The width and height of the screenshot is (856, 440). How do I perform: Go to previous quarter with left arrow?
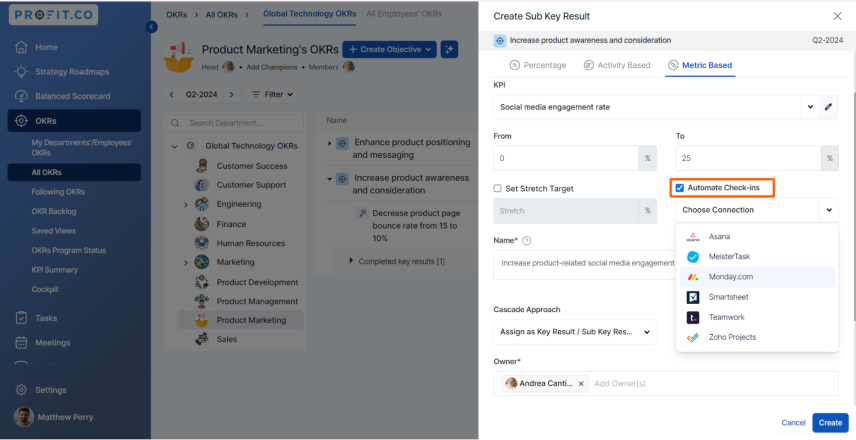click(x=171, y=94)
